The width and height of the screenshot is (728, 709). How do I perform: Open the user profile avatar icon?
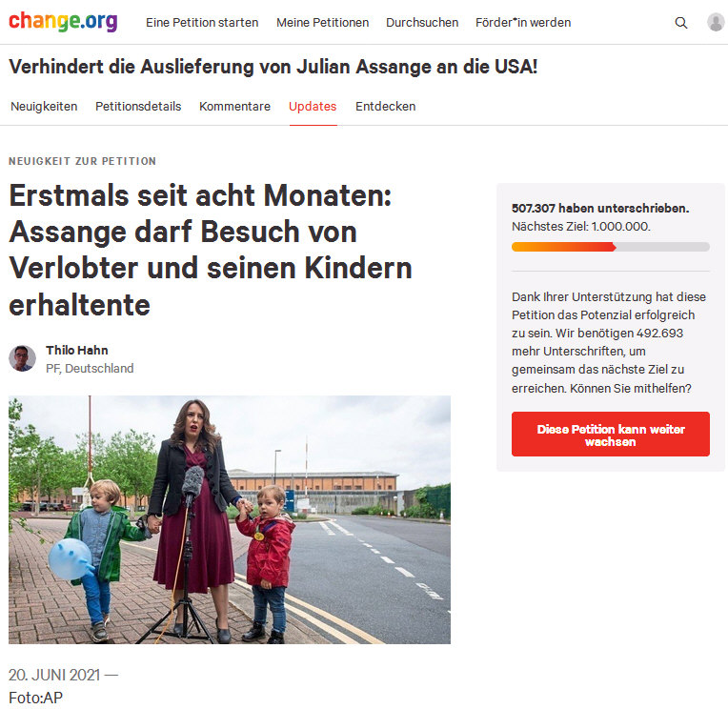pos(716,22)
